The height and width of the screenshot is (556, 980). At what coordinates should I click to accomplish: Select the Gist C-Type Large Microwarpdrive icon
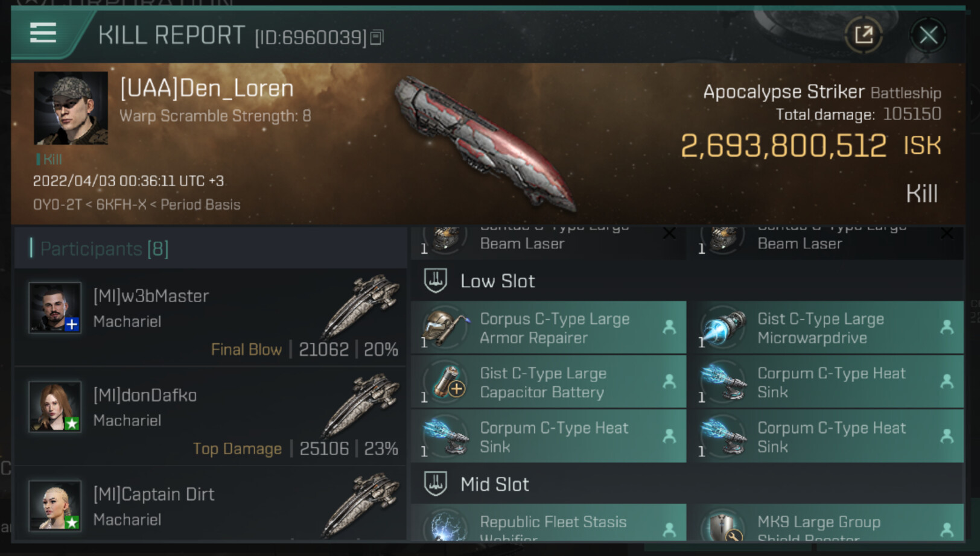point(723,327)
